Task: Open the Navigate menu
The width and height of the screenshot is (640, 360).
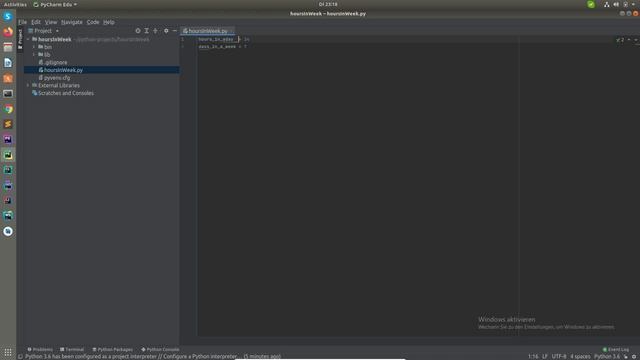Action: 71,22
